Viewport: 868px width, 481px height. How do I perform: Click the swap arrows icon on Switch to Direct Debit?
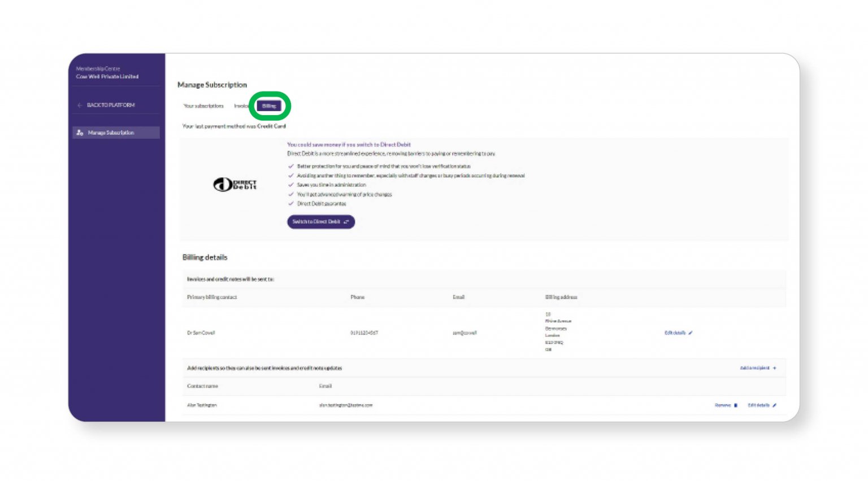point(346,222)
